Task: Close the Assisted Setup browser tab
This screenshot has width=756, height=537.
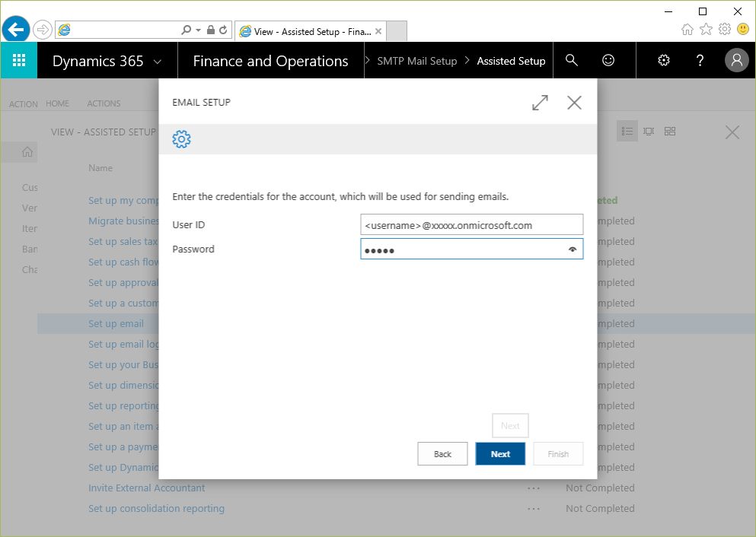Action: (378, 31)
